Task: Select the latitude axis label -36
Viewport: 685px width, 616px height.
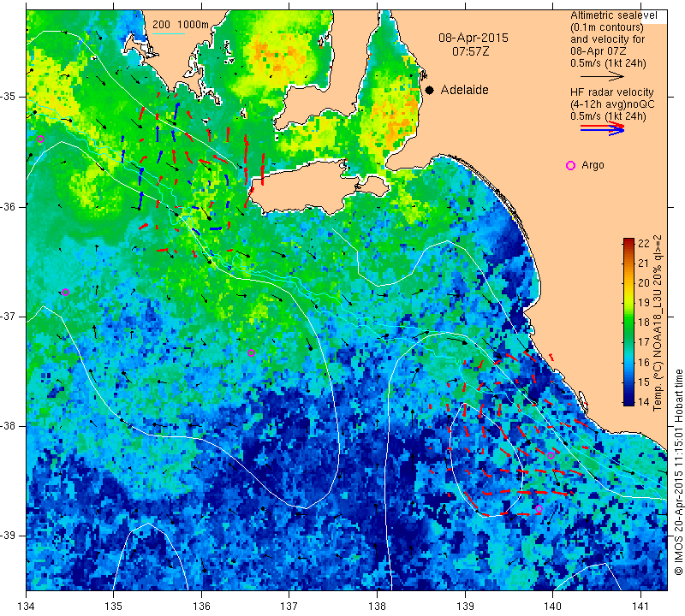Action: 9,206
